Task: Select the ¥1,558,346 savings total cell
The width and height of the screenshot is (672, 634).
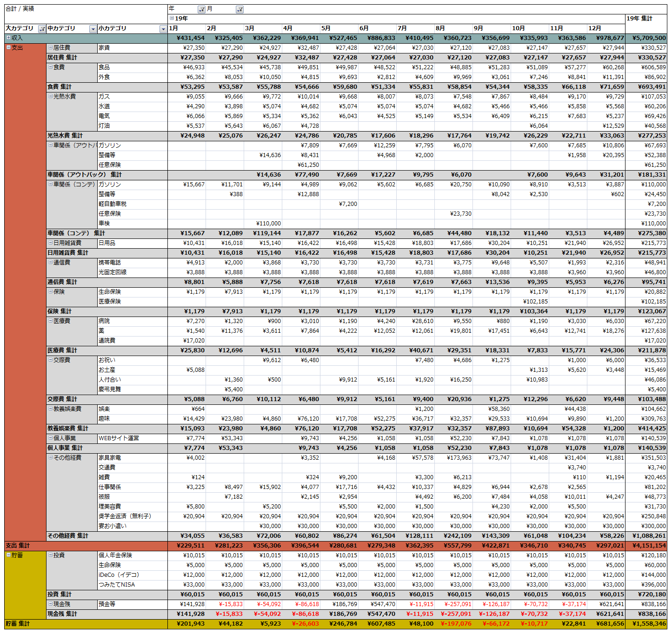Action: [646, 623]
